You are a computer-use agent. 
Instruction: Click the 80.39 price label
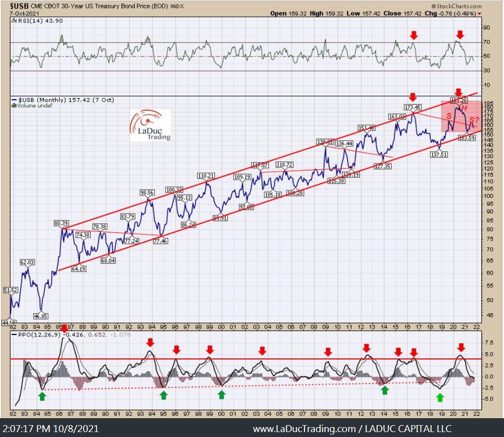61,223
